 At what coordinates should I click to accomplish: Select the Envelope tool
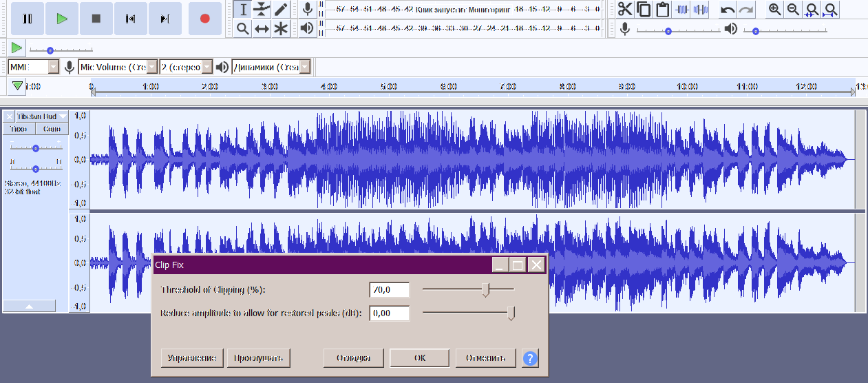[x=262, y=9]
